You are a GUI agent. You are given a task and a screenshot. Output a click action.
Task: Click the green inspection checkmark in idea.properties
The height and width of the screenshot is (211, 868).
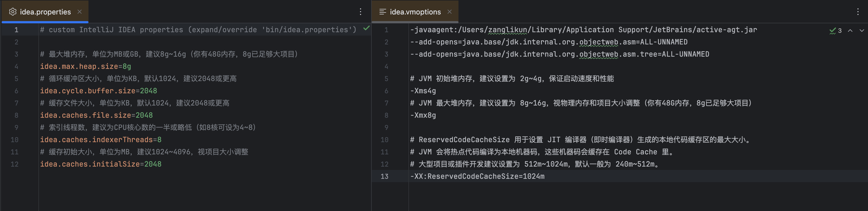366,28
